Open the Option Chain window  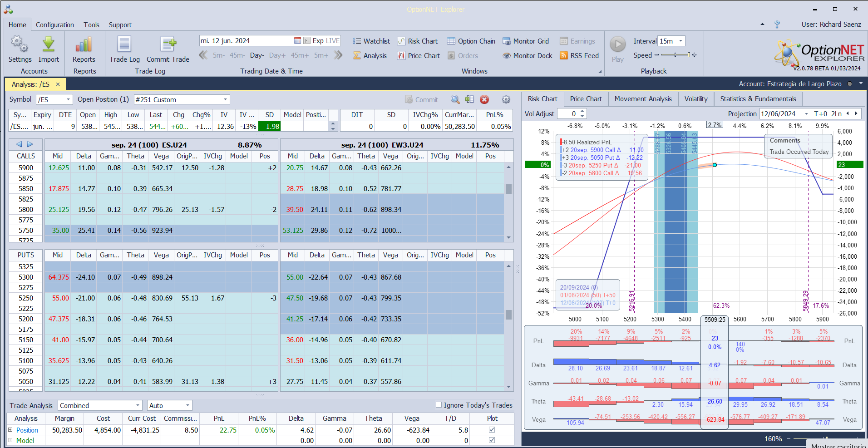pyautogui.click(x=471, y=41)
